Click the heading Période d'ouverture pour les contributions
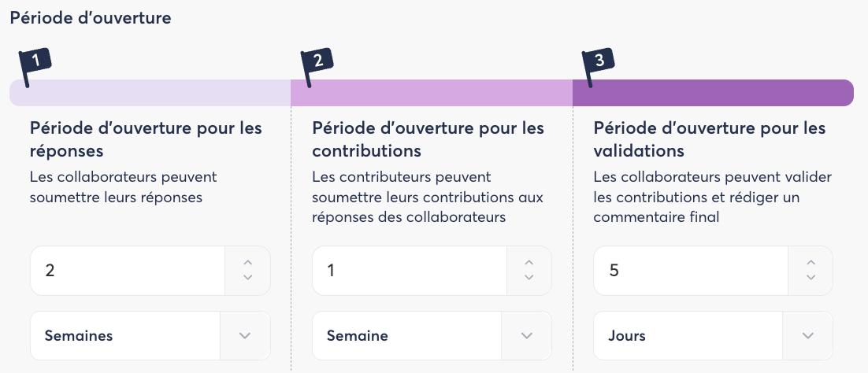The width and height of the screenshot is (868, 373). pos(428,138)
